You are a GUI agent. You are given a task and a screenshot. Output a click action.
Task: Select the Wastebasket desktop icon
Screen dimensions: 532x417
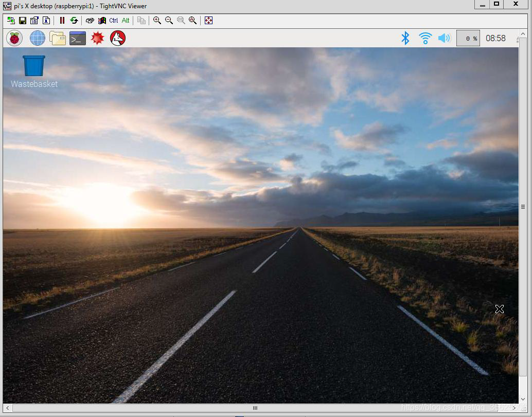pyautogui.click(x=34, y=71)
